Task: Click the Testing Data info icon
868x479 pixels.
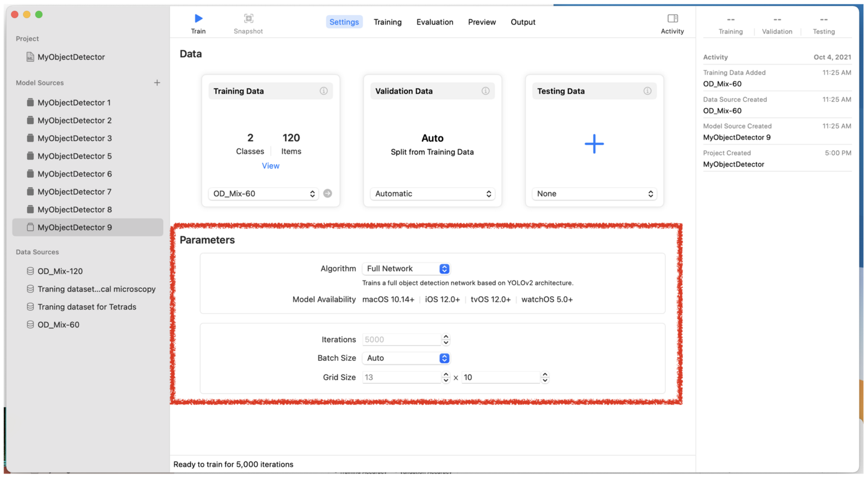Action: click(x=647, y=91)
